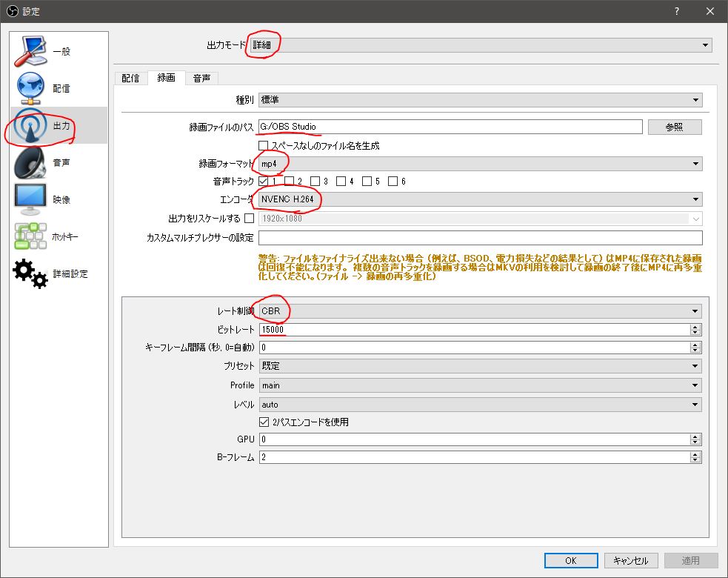728x578 pixels.
Task: Open the 一般 (General) settings icon
Action: point(30,51)
